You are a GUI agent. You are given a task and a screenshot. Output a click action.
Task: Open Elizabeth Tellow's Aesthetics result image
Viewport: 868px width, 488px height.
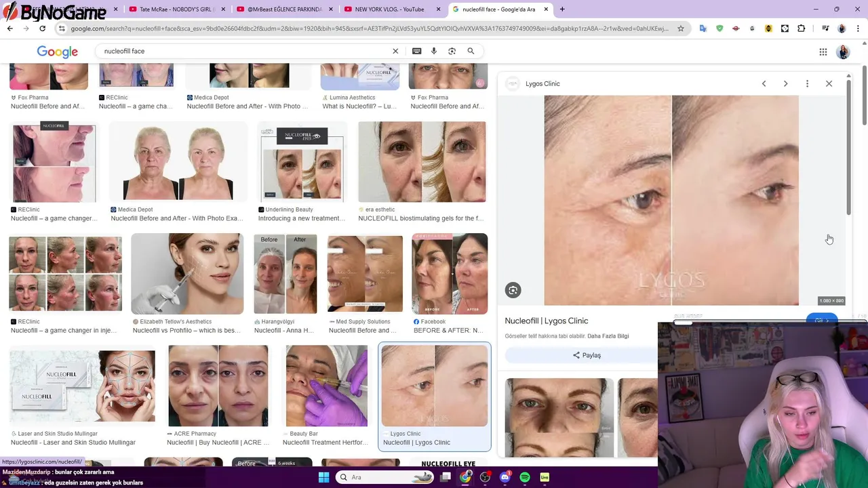click(x=187, y=274)
